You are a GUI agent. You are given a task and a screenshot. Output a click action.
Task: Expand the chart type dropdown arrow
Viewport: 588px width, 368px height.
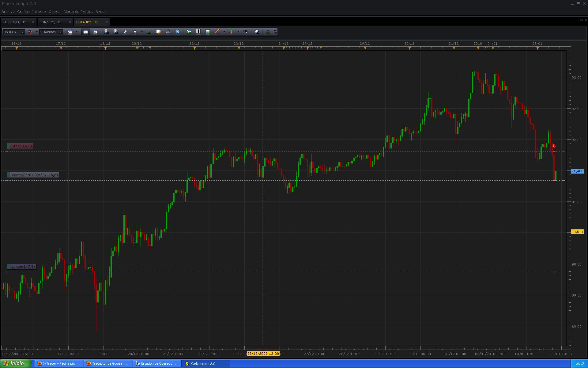[77, 32]
